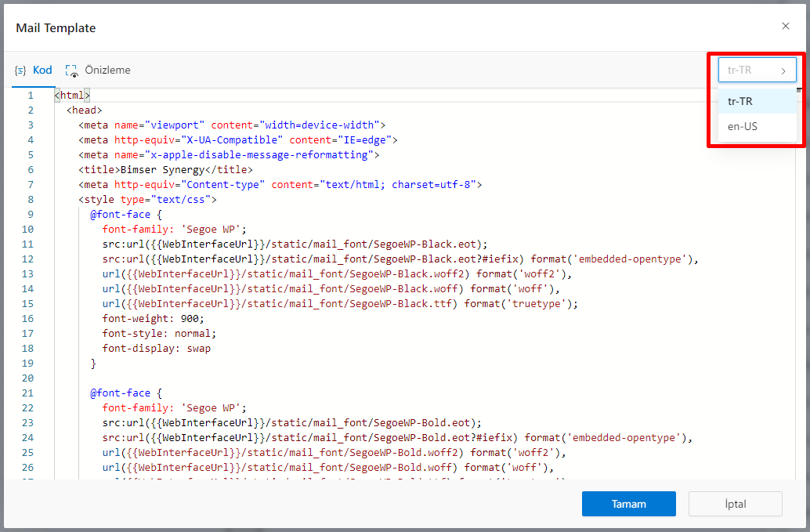810x532 pixels.
Task: Click the curly braces Kod icon
Action: (x=21, y=71)
